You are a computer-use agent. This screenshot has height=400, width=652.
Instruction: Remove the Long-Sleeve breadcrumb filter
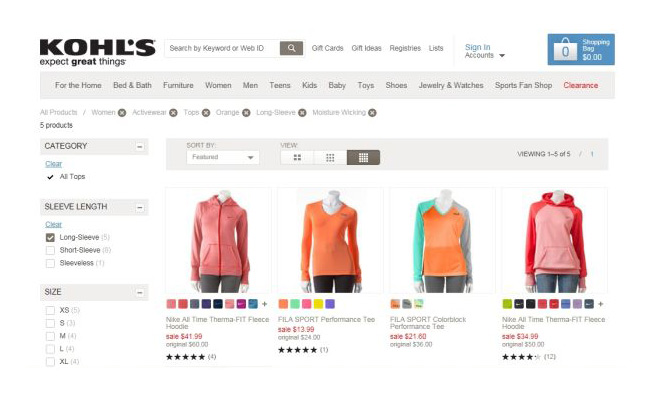click(x=302, y=113)
